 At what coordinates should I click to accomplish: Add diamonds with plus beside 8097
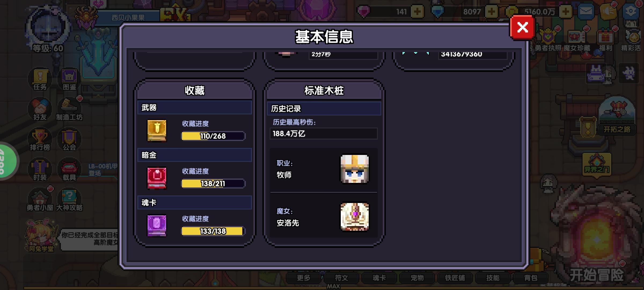click(492, 12)
